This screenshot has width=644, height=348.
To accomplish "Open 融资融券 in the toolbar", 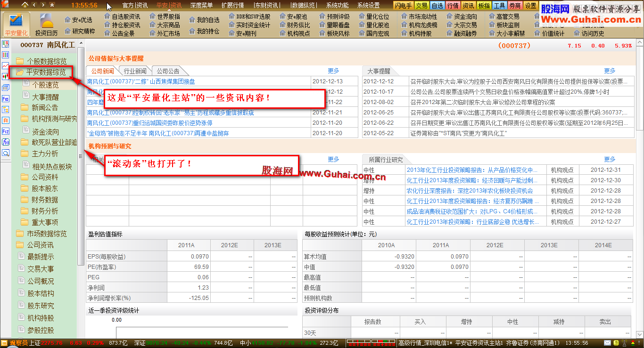I will click(462, 33).
